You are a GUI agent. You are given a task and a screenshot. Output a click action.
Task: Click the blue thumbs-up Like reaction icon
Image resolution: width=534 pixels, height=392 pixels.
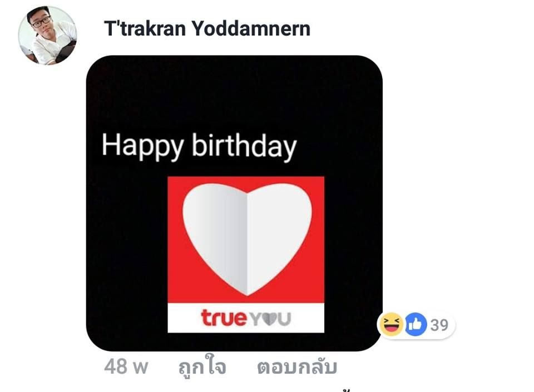pos(416,324)
